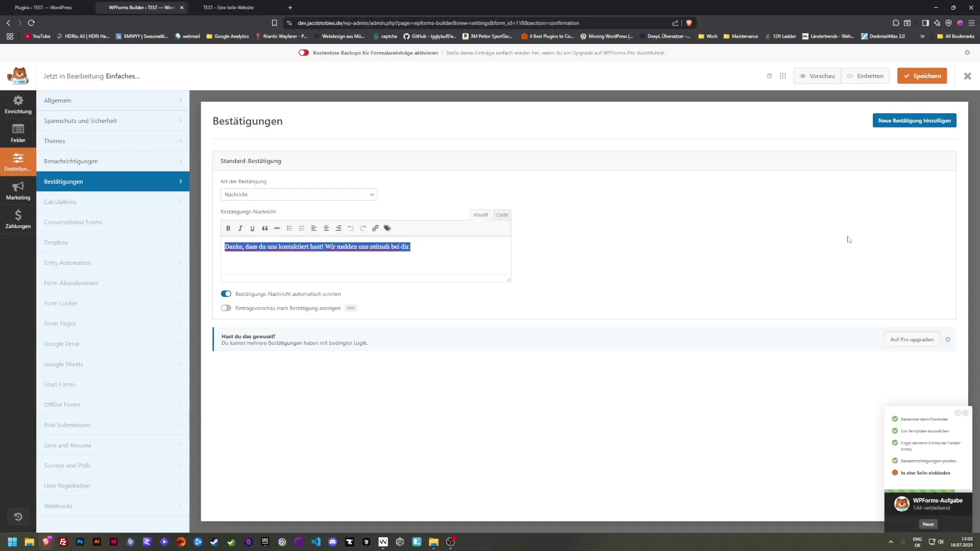Turn on kostenlose Backups für Formulareinträge
The width and height of the screenshot is (980, 551).
click(304, 52)
